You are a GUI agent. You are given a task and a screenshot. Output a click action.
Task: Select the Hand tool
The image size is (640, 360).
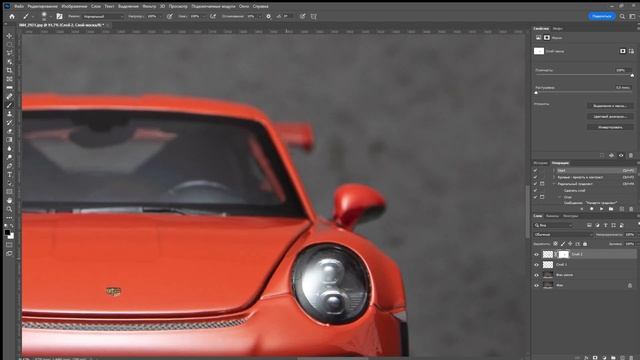(x=9, y=201)
